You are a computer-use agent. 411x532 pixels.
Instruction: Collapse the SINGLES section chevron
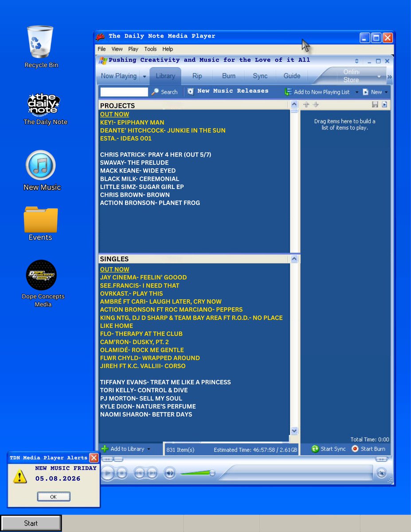294,259
